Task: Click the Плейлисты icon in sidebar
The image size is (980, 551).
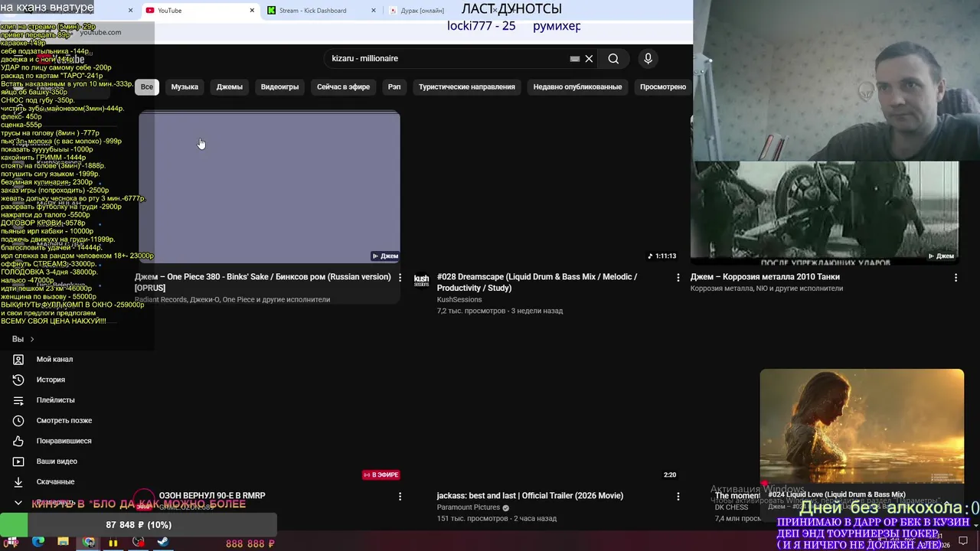Action: click(x=18, y=400)
